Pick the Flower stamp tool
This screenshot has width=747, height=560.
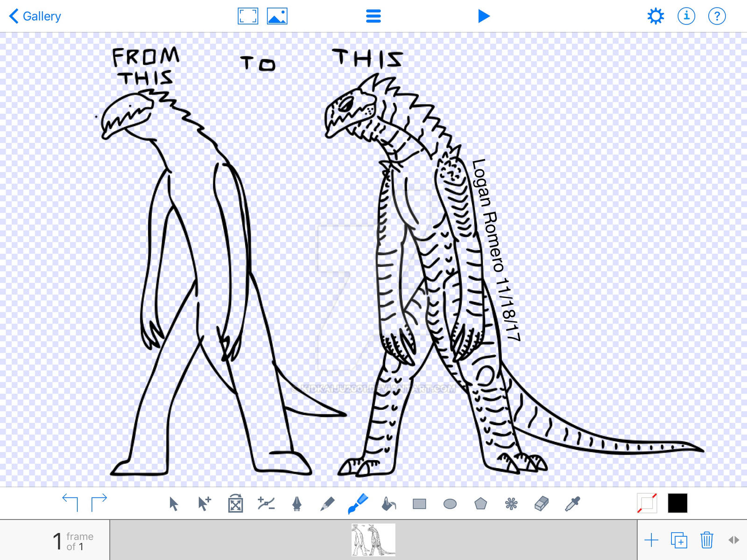511,504
